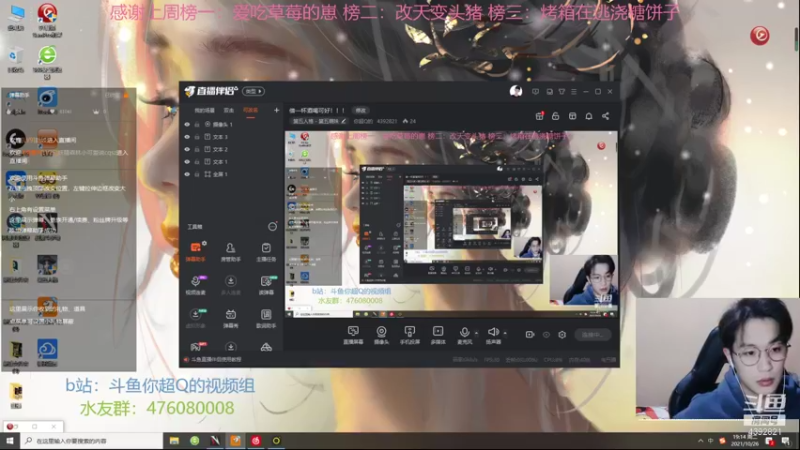Open the 房管助手 room manager tool
The width and height of the screenshot is (800, 450).
pos(231,252)
